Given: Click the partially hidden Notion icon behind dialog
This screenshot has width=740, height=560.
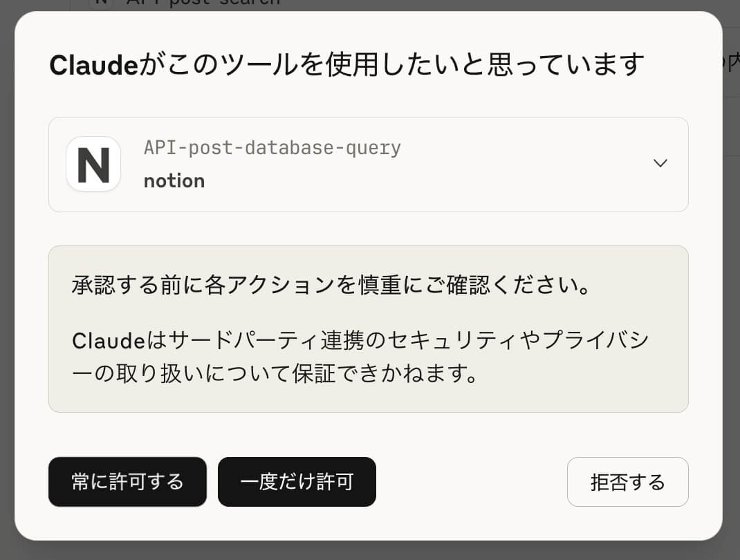Looking at the screenshot, I should point(101,3).
